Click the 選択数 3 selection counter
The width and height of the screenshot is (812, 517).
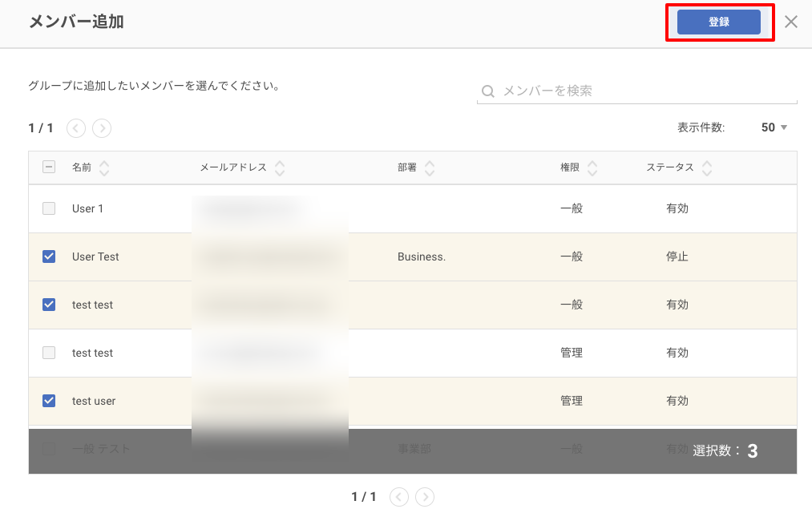(725, 450)
